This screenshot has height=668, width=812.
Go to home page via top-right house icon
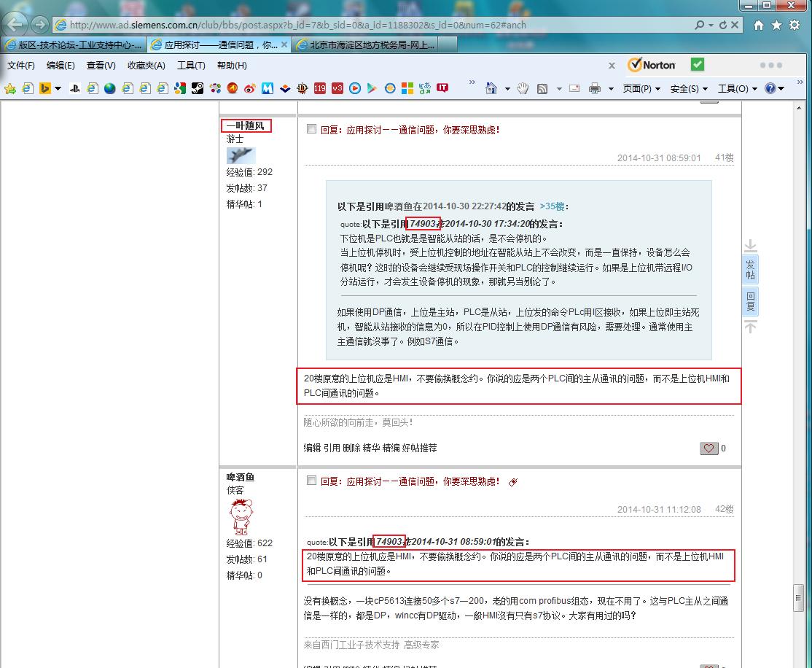pos(759,25)
